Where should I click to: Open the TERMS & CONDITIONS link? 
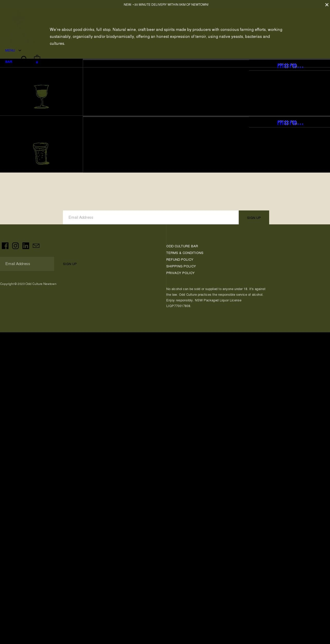point(185,253)
